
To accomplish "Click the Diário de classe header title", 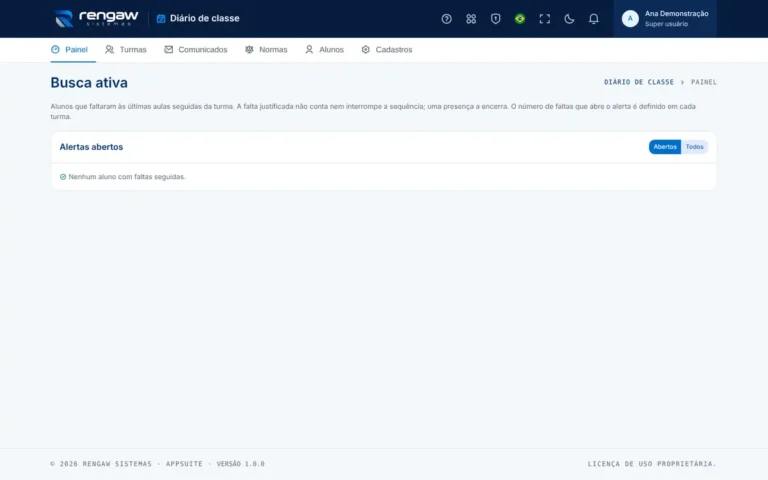I will [205, 18].
